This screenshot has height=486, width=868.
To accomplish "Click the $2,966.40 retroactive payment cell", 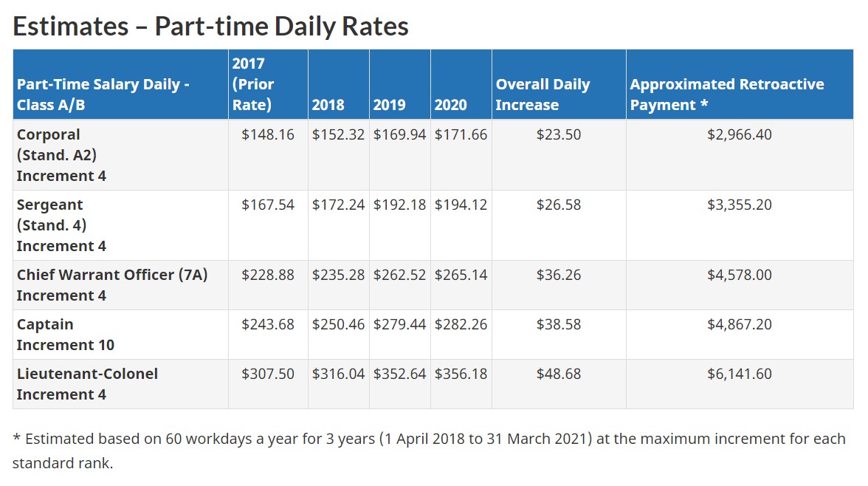I will point(740,134).
